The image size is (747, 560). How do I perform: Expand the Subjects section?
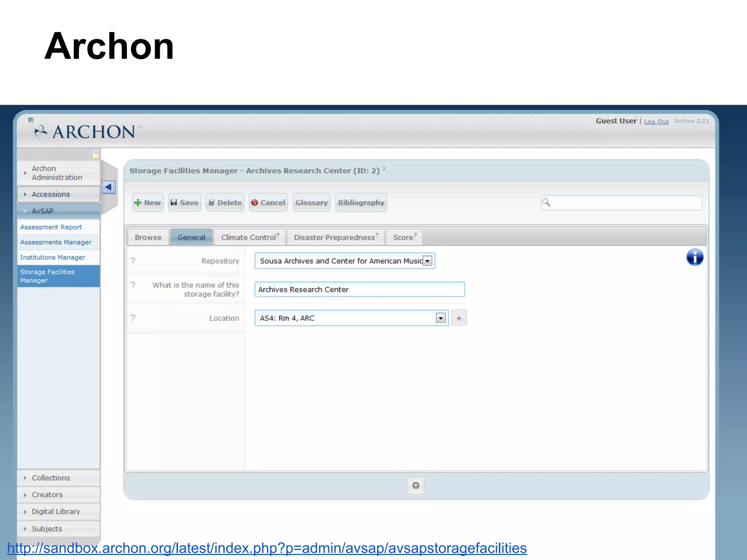[58, 529]
